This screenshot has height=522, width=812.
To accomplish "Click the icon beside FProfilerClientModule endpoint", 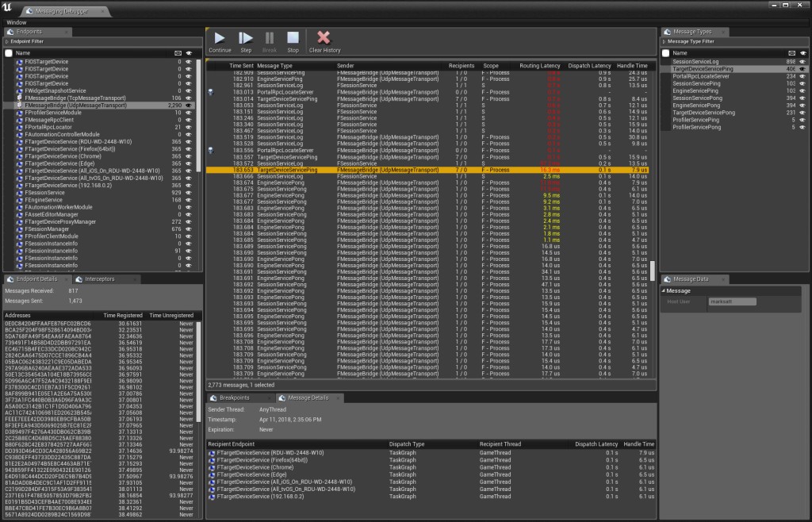I will (x=20, y=236).
